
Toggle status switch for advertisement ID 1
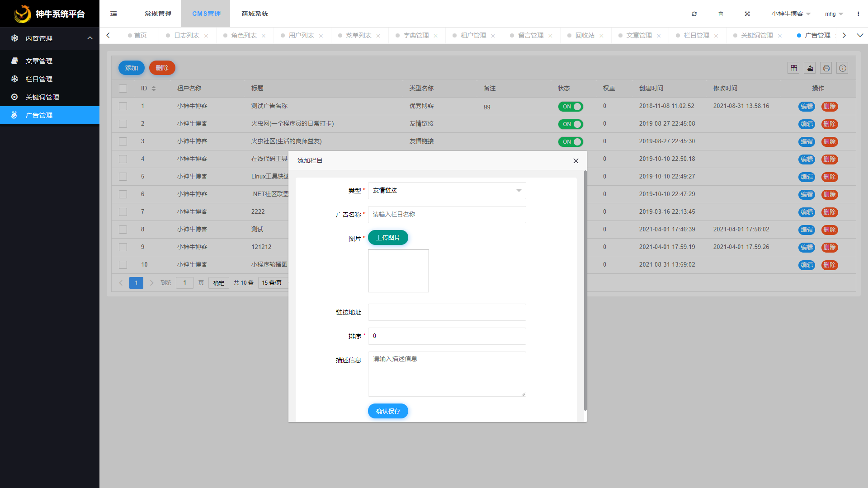pos(571,107)
